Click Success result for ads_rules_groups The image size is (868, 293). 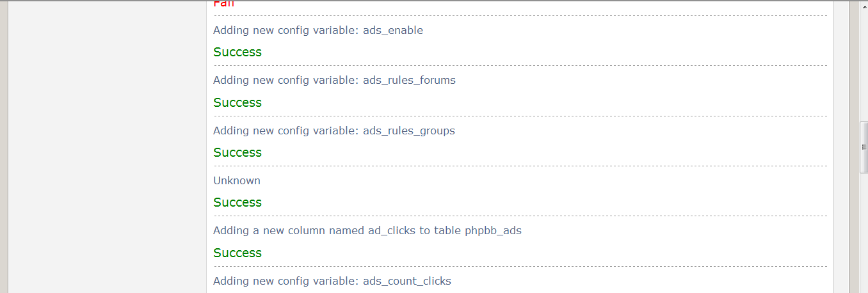[237, 152]
